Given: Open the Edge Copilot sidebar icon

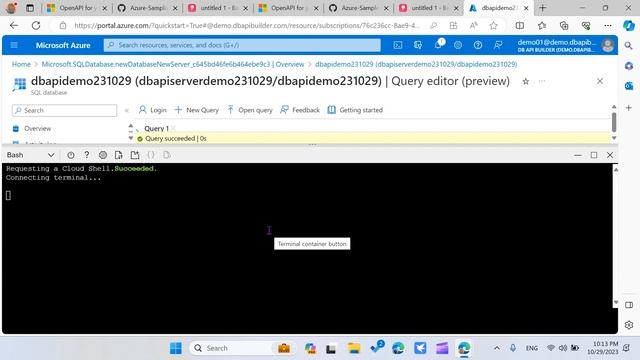Looking at the screenshot, I should [629, 26].
